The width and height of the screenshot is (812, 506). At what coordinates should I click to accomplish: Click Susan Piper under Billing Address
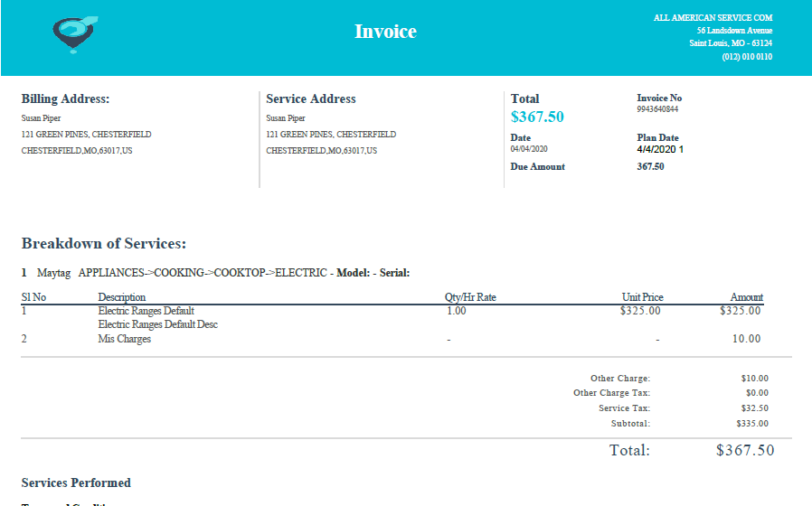pyautogui.click(x=41, y=118)
